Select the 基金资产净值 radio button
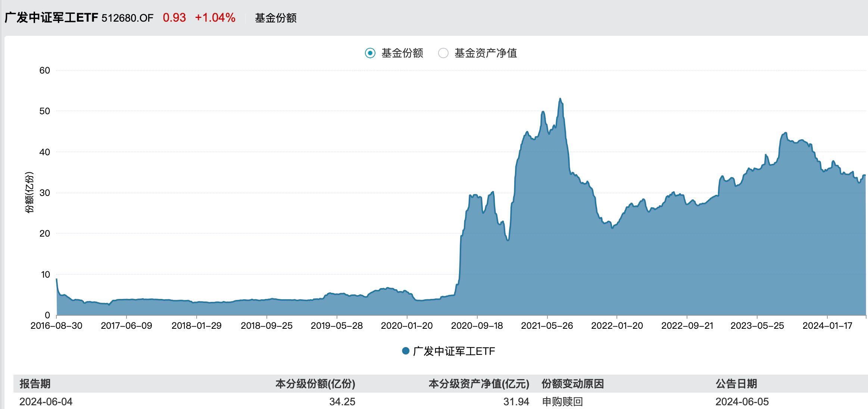The image size is (868, 409). click(x=443, y=53)
